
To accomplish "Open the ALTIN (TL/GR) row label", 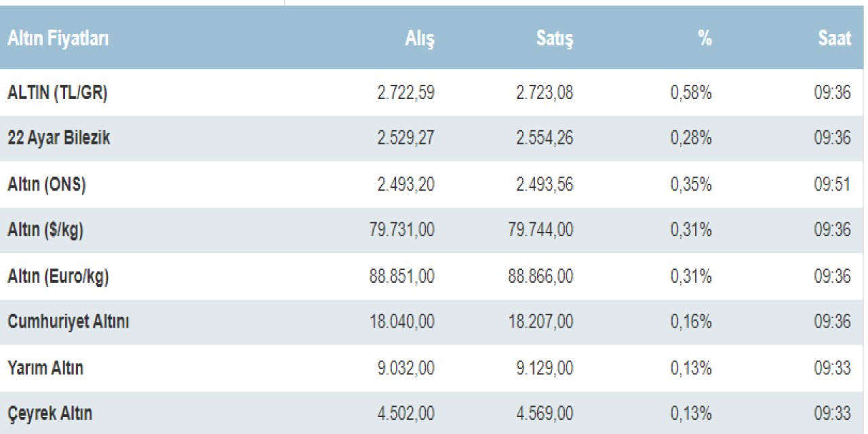I will coord(58,93).
